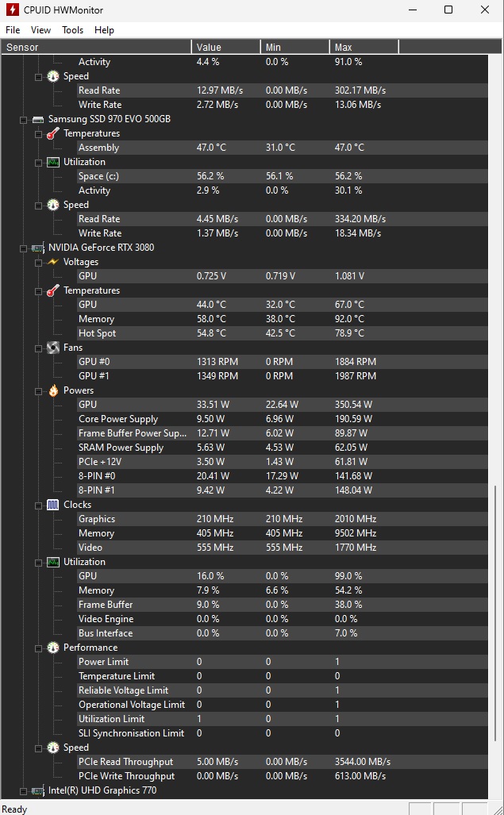Collapse the NVIDIA GeForce RTX 3080 node
This screenshot has width=504, height=815.
click(x=23, y=248)
